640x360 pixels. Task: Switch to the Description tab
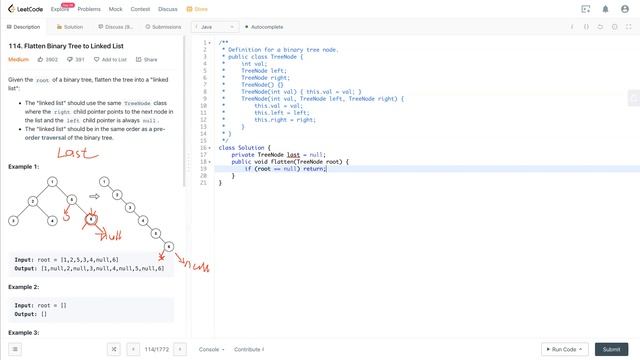point(24,27)
